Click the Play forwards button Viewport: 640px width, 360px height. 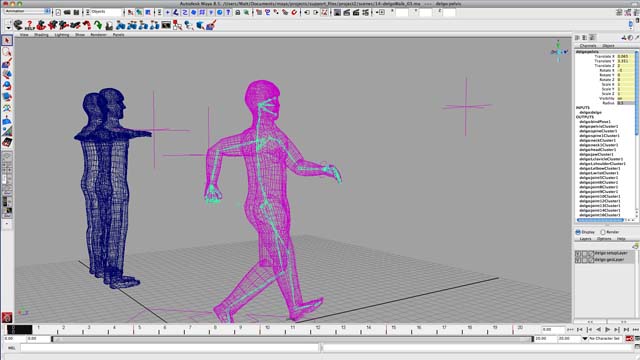[607, 329]
